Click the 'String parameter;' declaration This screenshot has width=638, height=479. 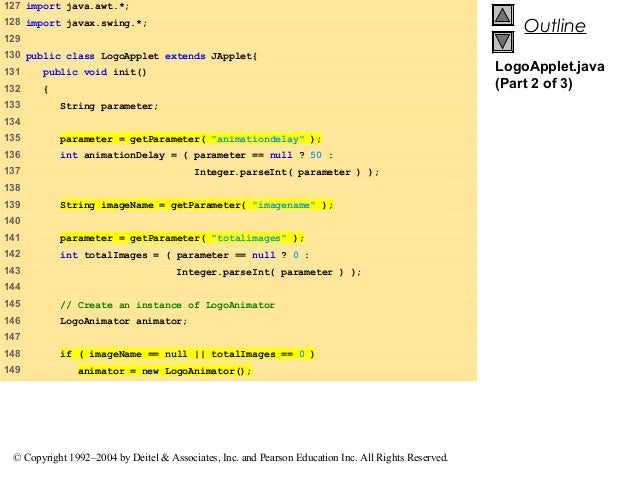click(x=109, y=106)
